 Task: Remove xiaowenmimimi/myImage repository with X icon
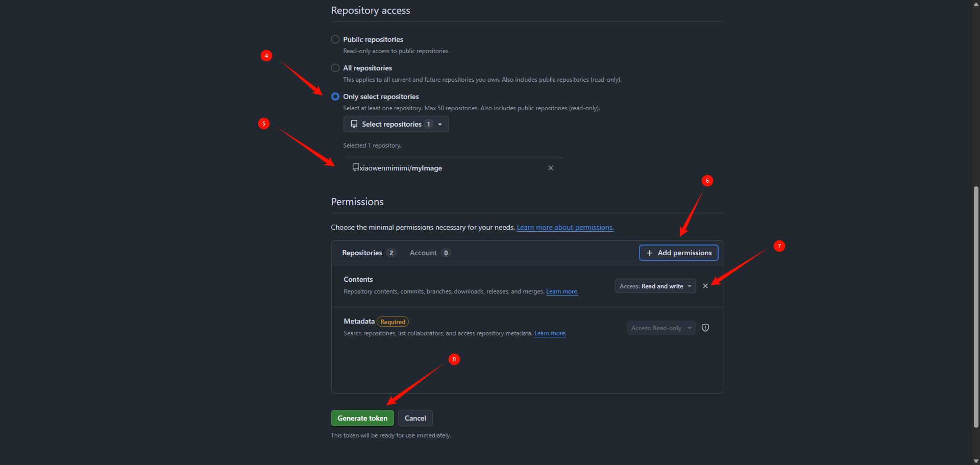pyautogui.click(x=550, y=168)
